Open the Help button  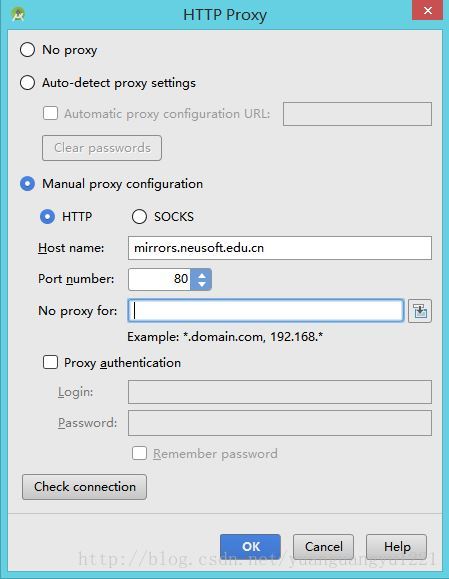pos(397,547)
